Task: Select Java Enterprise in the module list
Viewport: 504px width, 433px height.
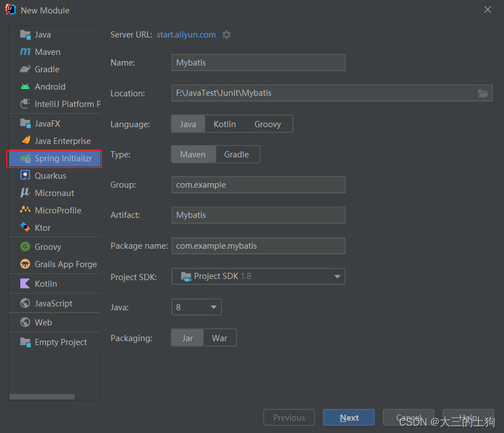Action: 54,141
